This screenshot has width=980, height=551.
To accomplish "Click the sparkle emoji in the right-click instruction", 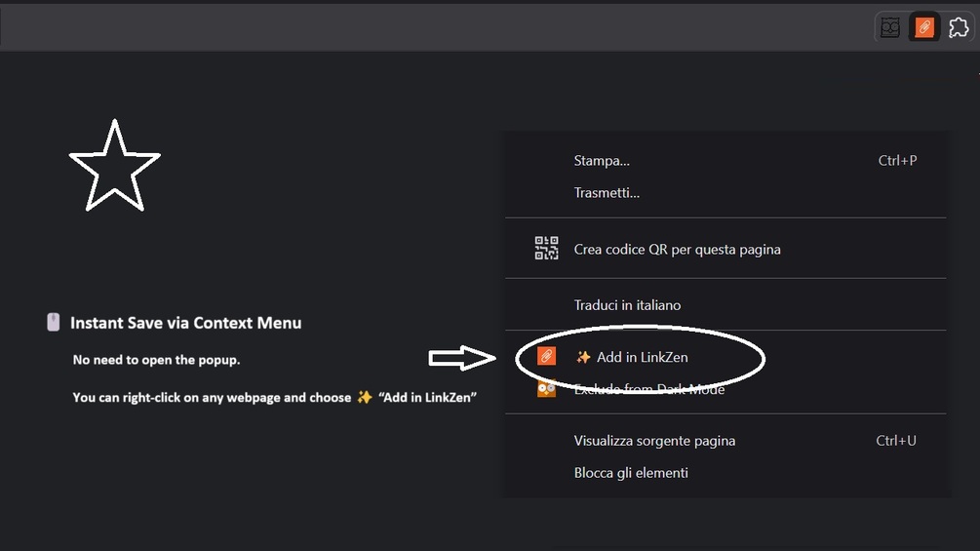I will [365, 397].
